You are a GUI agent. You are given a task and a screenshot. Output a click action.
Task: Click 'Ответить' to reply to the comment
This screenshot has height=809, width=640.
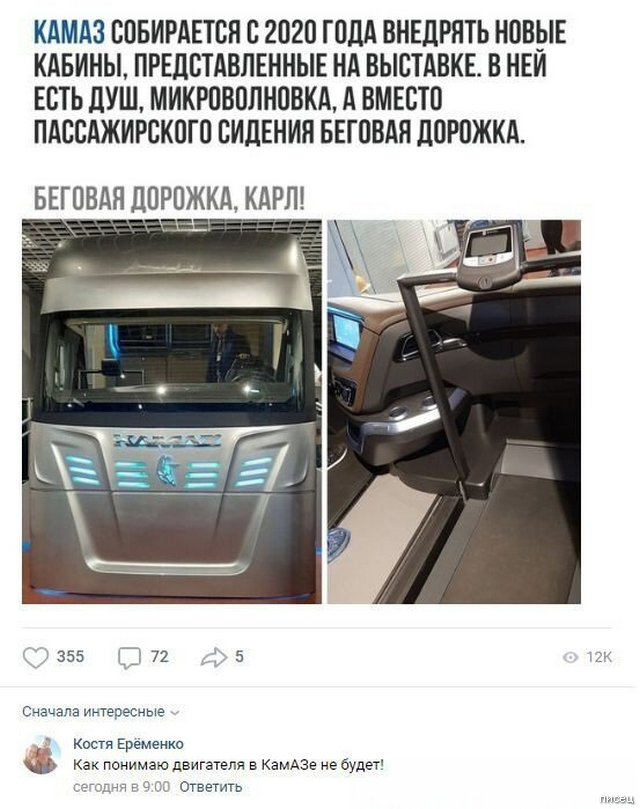pos(211,787)
